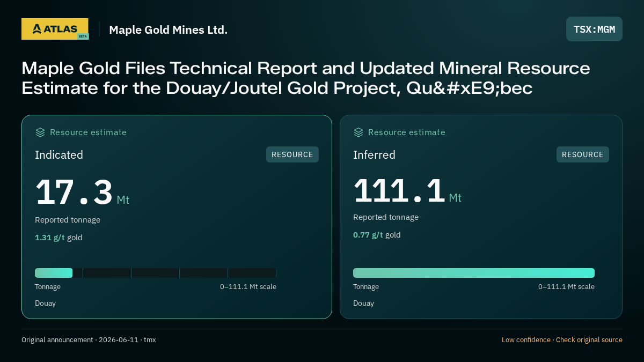
Task: Click the '0–111.1 Mt scale' text on the Inferred card
Action: 566,287
